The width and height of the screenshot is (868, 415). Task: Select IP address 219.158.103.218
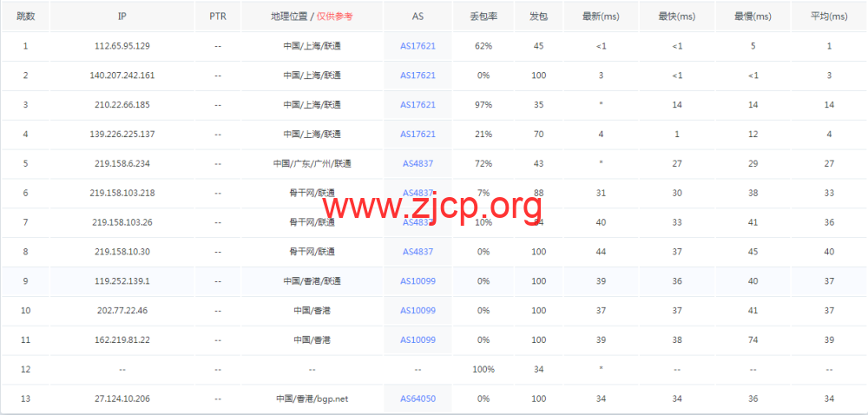[x=122, y=193]
